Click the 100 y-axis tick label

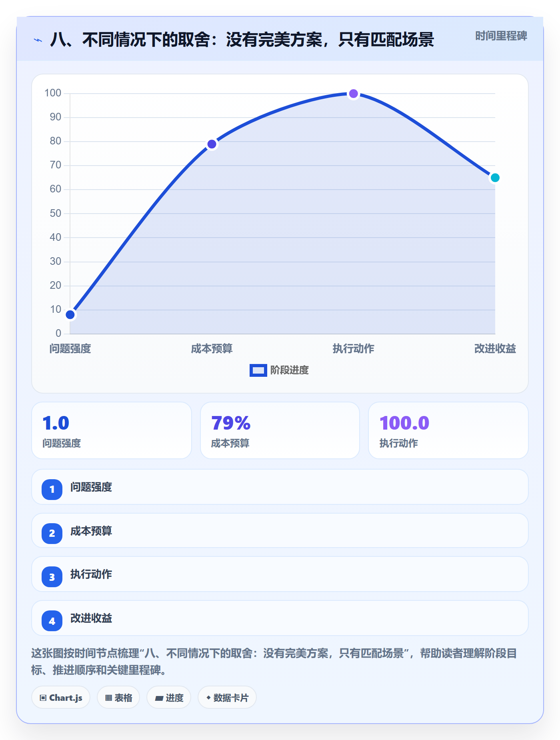[53, 93]
